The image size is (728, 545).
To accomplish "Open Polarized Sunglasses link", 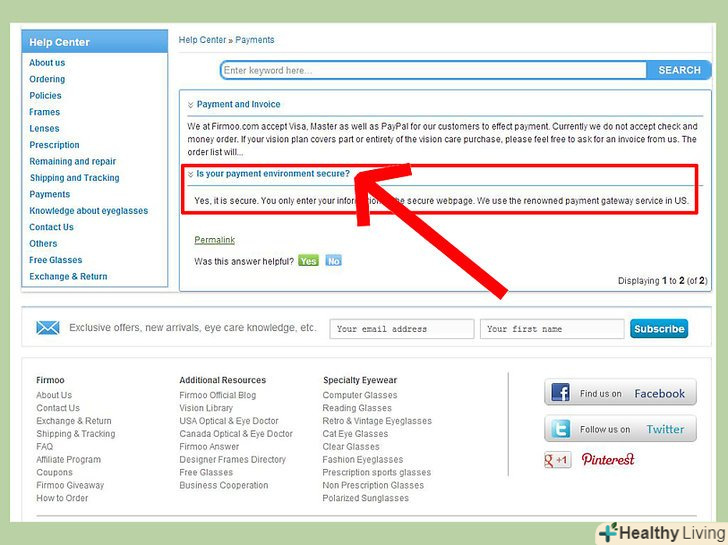I will (x=366, y=498).
